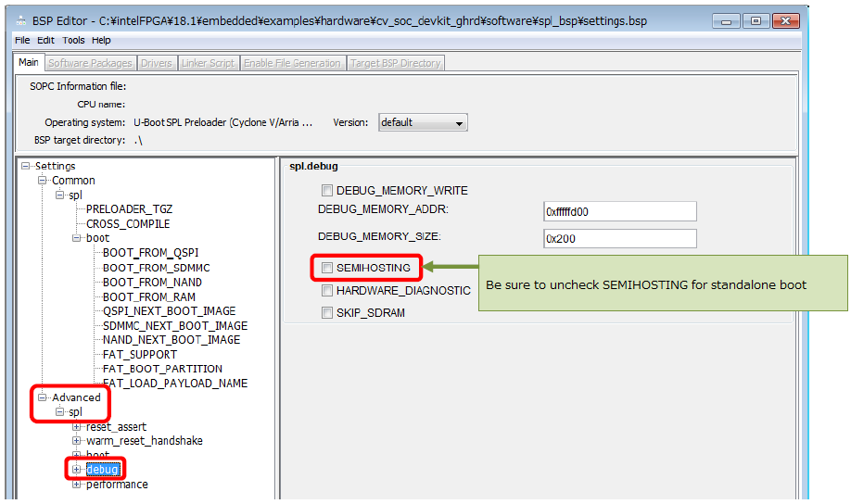Expand the reset_assert tree node
This screenshot has width=851, height=504.
[x=77, y=426]
